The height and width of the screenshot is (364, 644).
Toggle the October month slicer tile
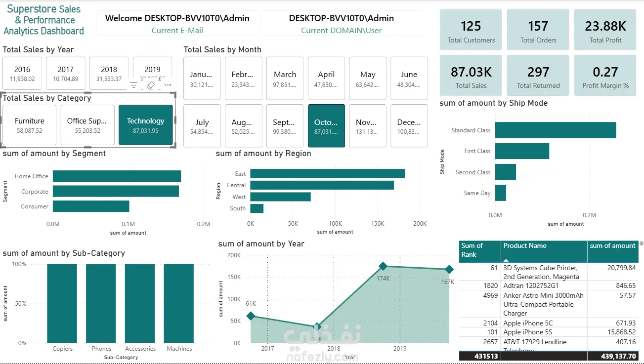(x=326, y=126)
